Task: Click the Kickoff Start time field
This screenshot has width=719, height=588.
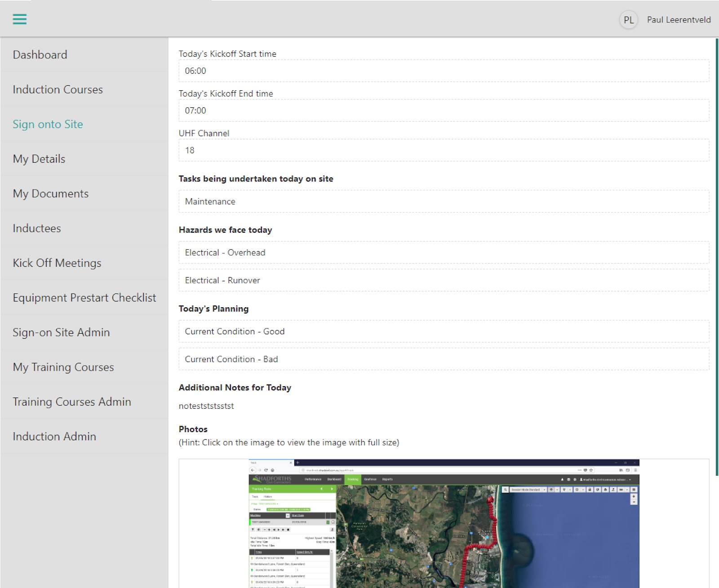Action: tap(444, 71)
